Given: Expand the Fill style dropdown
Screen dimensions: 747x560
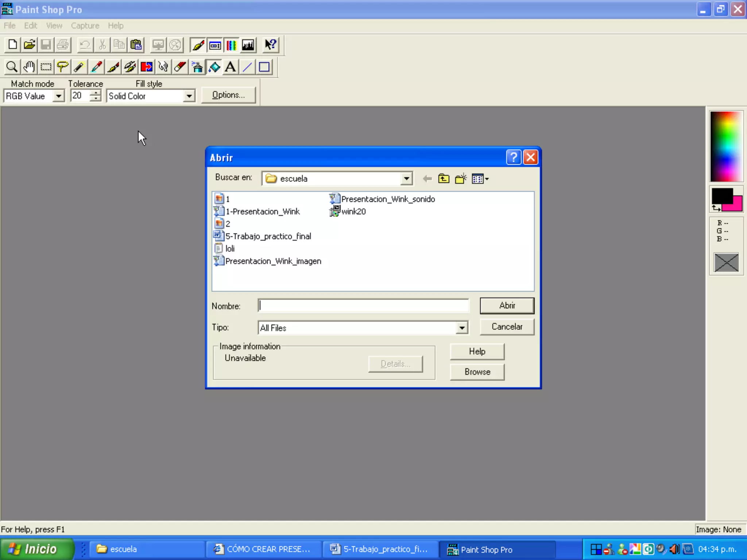Looking at the screenshot, I should pyautogui.click(x=189, y=96).
